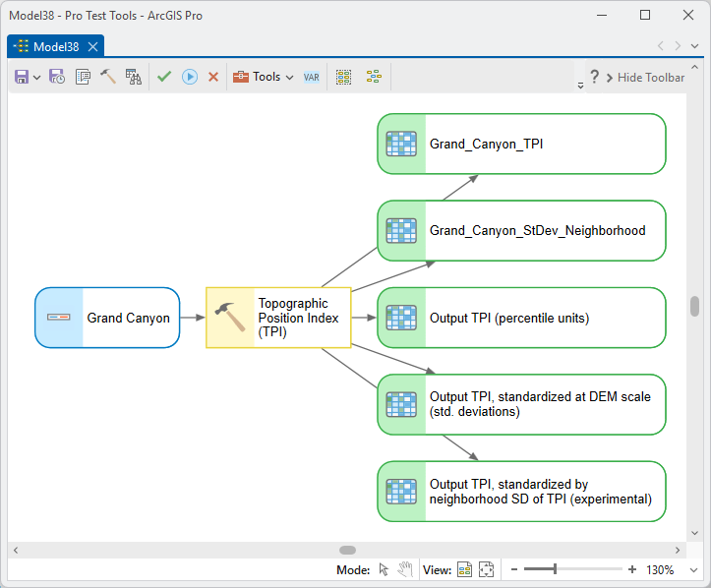Click the Auto Save icon
Image resolution: width=711 pixels, height=588 pixels.
(x=57, y=77)
